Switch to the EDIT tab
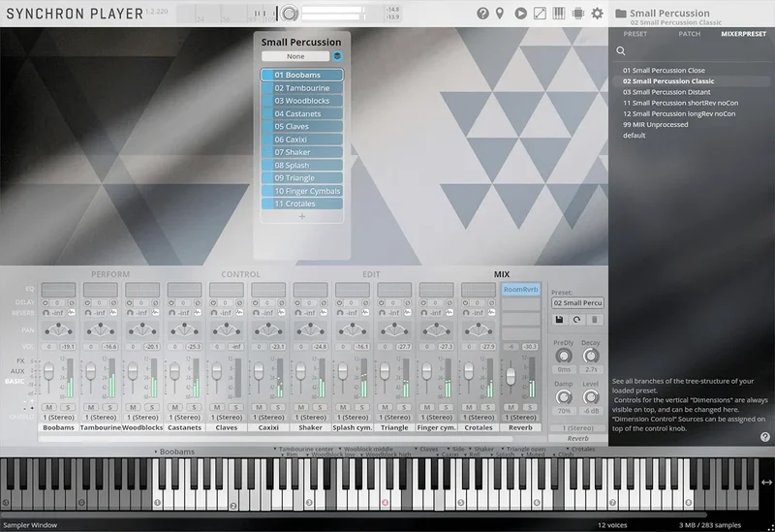Image resolution: width=775 pixels, height=532 pixels. (x=371, y=274)
